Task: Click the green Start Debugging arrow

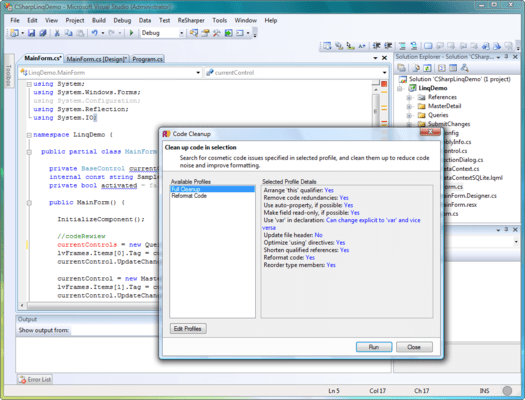Action: (132, 33)
